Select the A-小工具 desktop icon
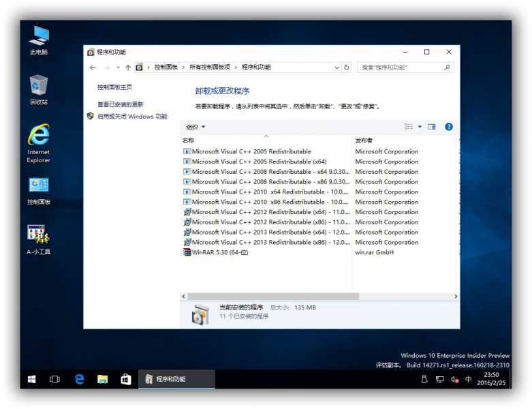This screenshot has height=409, width=532. click(39, 240)
